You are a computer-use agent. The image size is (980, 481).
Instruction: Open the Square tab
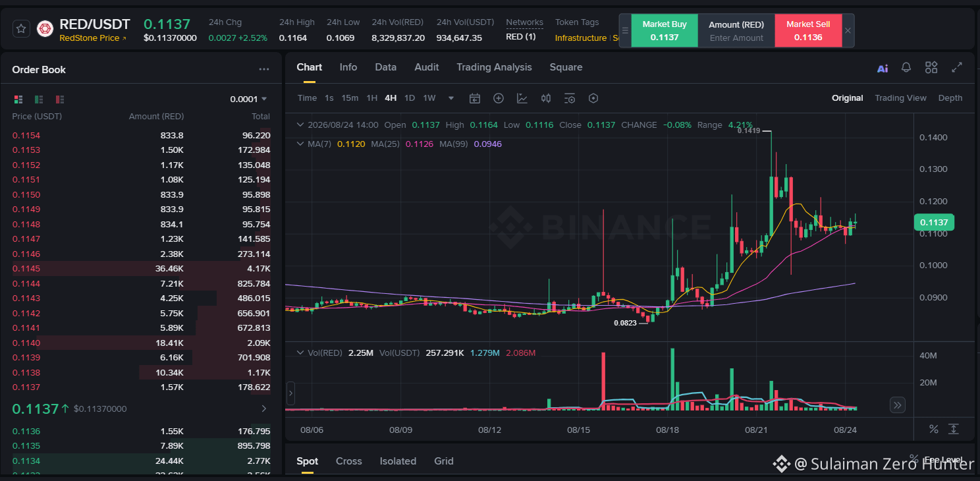[x=566, y=67]
